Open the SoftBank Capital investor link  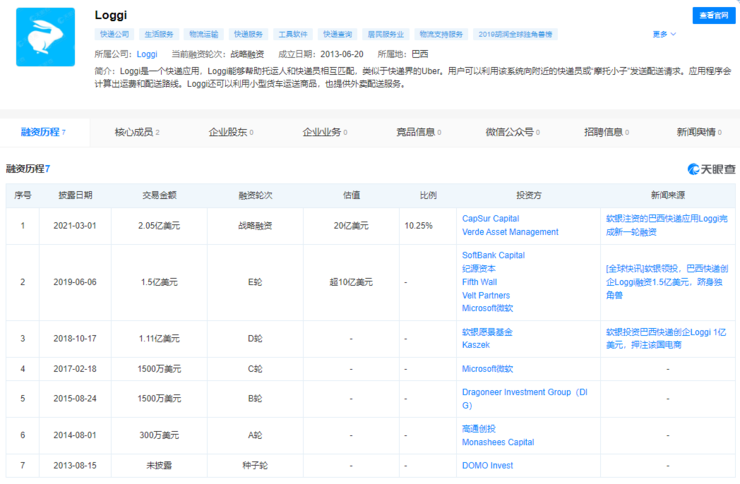pos(493,255)
